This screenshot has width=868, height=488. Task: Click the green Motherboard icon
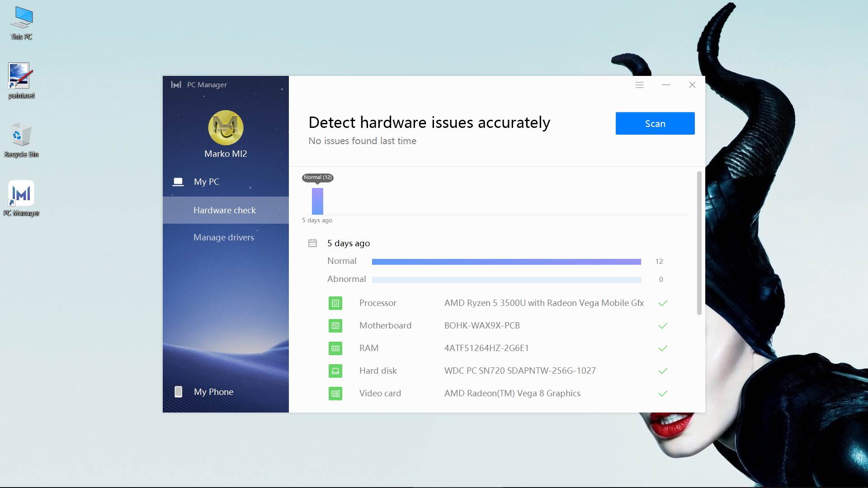point(335,326)
